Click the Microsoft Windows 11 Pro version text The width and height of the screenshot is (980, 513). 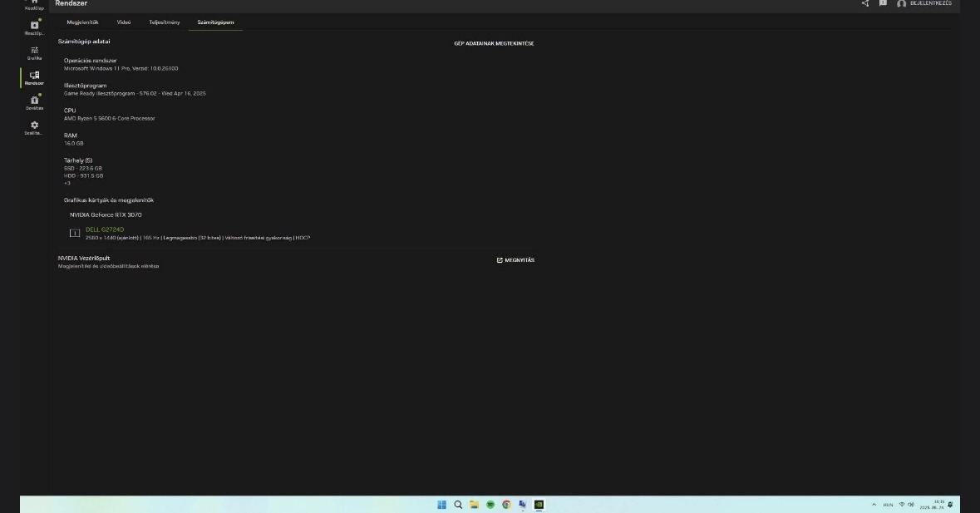(x=121, y=69)
